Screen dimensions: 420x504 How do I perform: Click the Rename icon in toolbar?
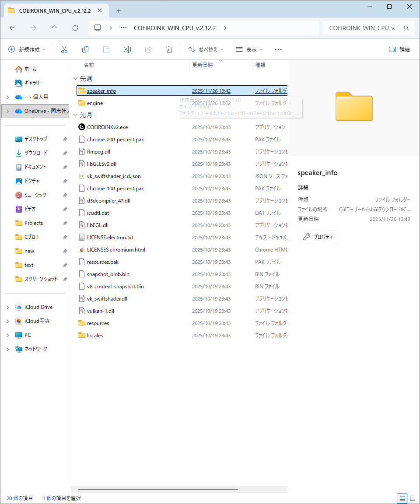127,49
